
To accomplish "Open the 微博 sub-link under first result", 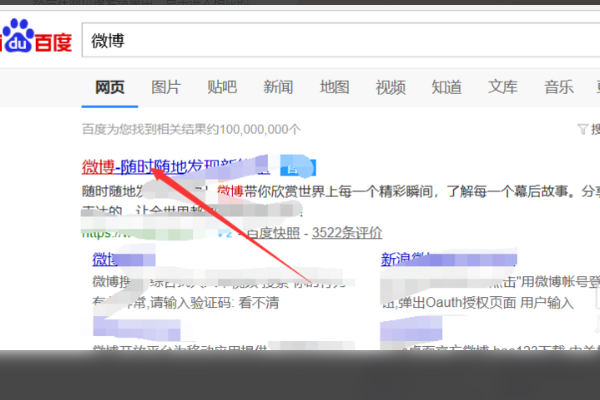I will click(x=124, y=260).
